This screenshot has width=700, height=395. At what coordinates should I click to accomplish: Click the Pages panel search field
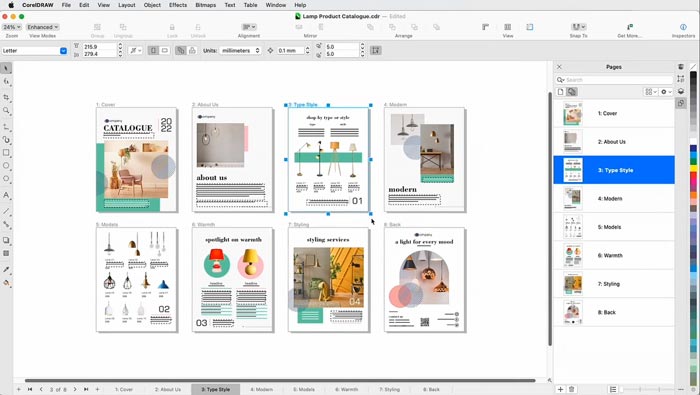click(614, 79)
